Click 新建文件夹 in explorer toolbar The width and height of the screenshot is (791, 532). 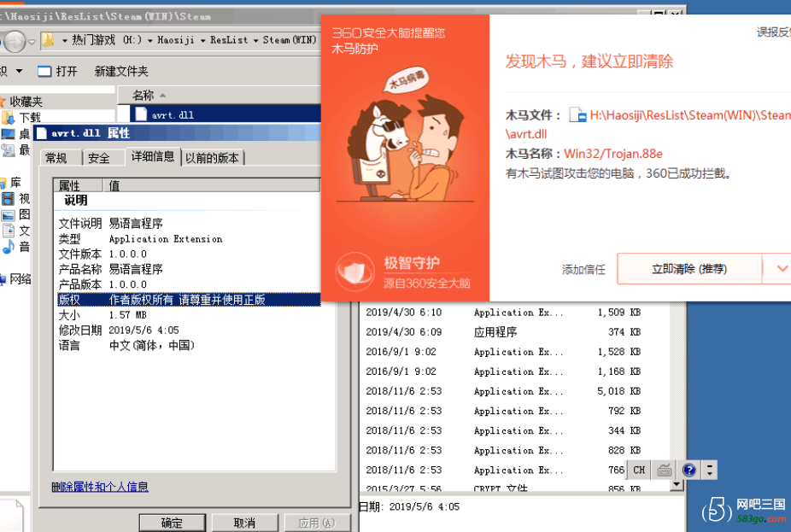(x=121, y=71)
